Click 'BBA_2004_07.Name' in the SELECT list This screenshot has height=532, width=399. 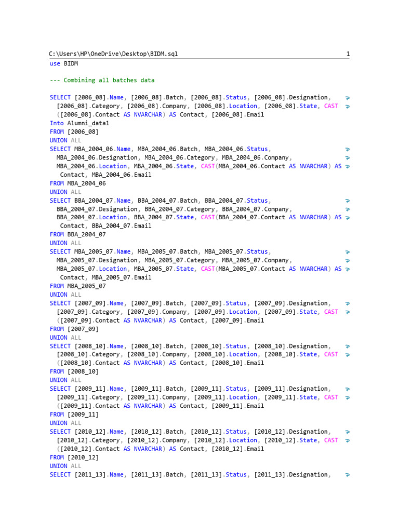[102, 201]
